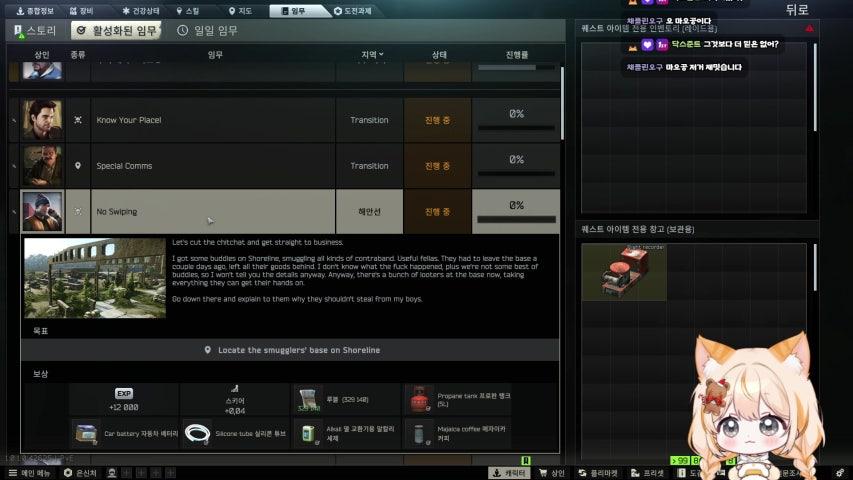
Task: Click the red warning triangle icon
Action: 809,28
